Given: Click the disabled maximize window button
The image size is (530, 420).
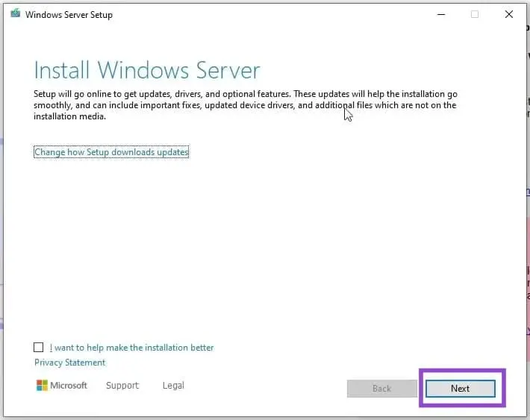Looking at the screenshot, I should coord(475,14).
